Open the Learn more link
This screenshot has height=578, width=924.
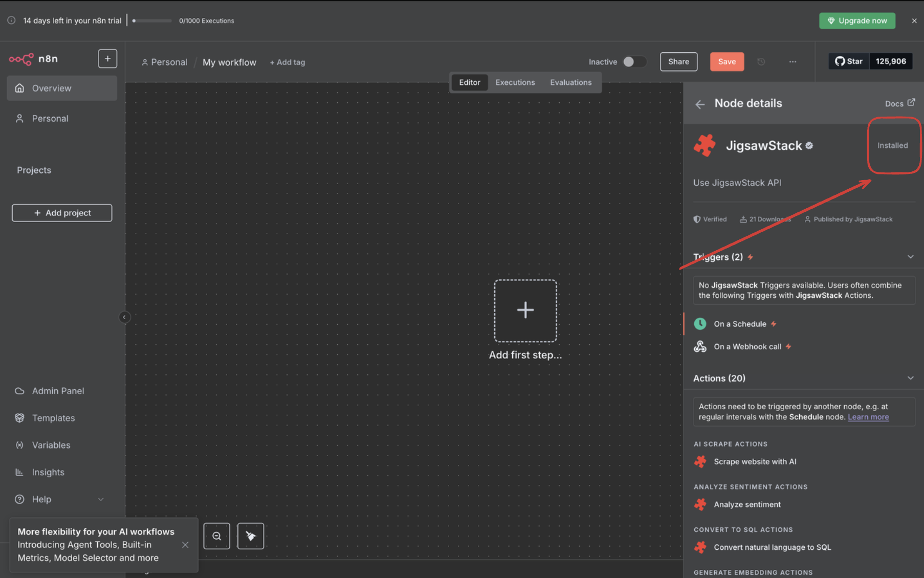coord(868,417)
